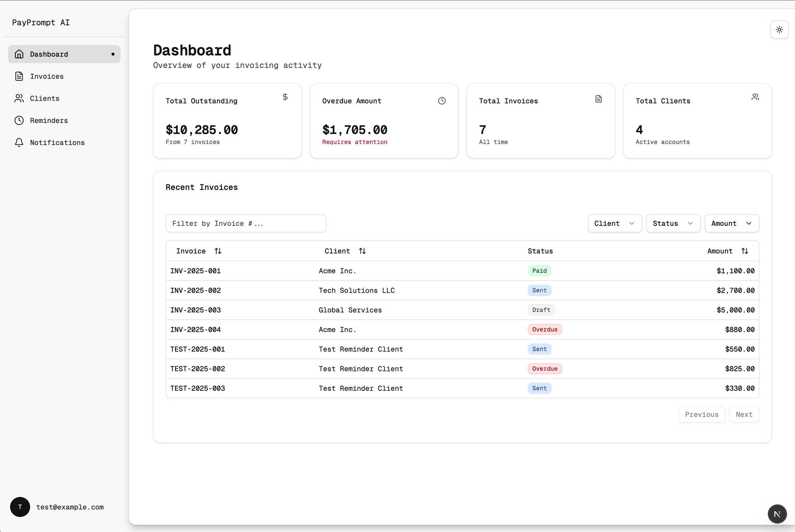The width and height of the screenshot is (795, 532).
Task: Click the Paid status badge
Action: (540, 271)
